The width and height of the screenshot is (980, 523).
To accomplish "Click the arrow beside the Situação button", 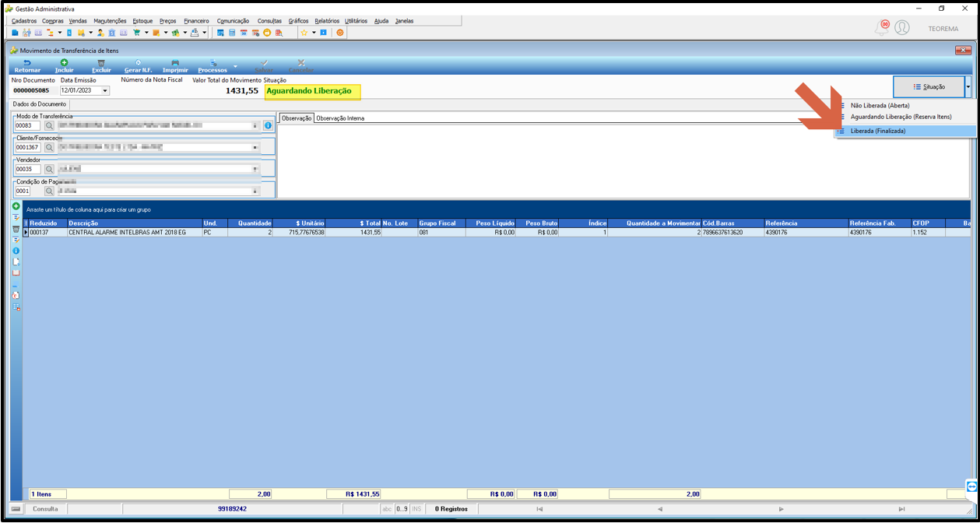I will click(968, 86).
